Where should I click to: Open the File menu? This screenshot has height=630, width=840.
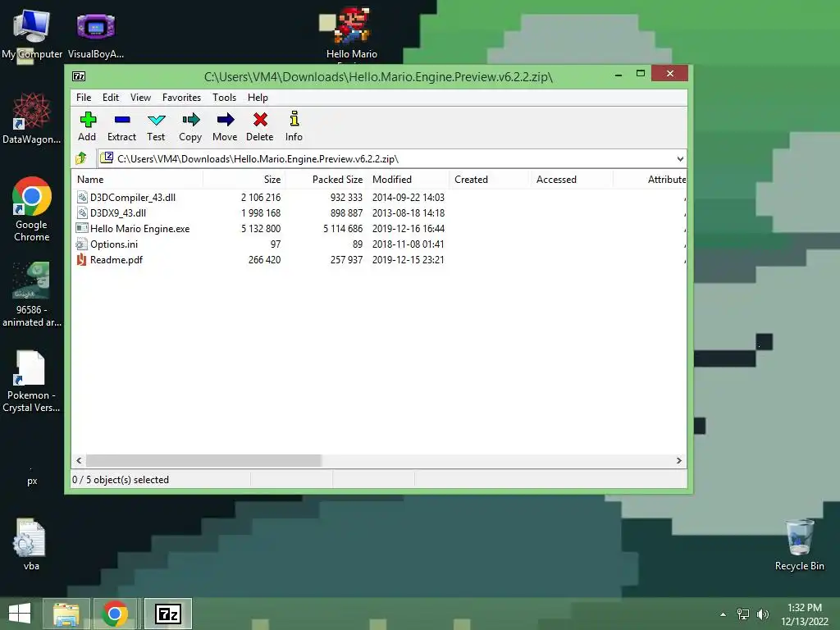tap(84, 98)
